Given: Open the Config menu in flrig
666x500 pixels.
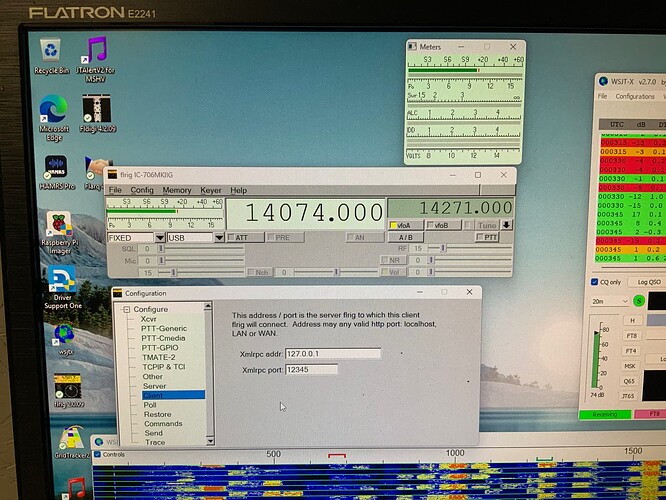Looking at the screenshot, I should click(142, 190).
